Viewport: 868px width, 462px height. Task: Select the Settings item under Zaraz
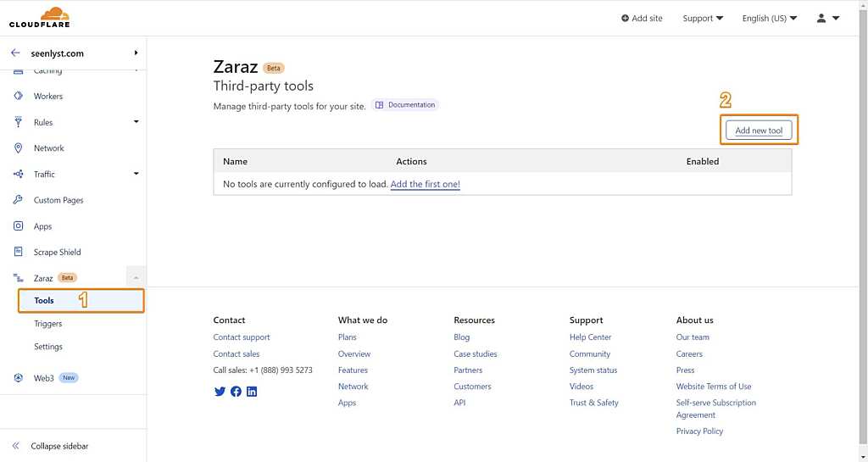tap(48, 347)
